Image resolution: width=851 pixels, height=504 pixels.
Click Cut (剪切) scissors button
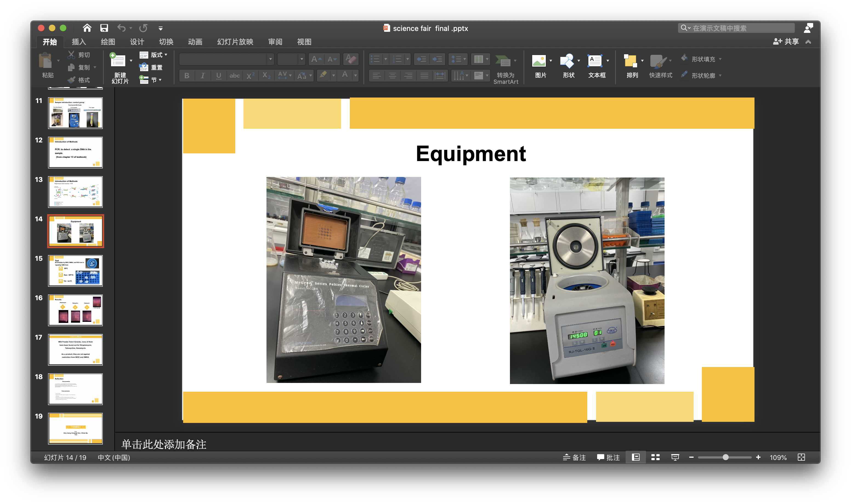click(79, 55)
